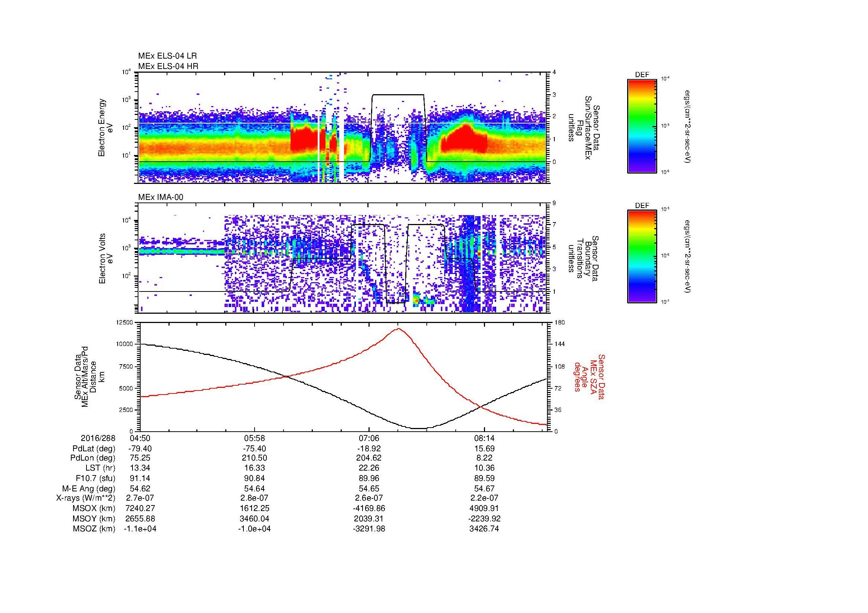Click the 'MSOX (km)' row label
The width and height of the screenshot is (868, 613).
click(x=94, y=508)
